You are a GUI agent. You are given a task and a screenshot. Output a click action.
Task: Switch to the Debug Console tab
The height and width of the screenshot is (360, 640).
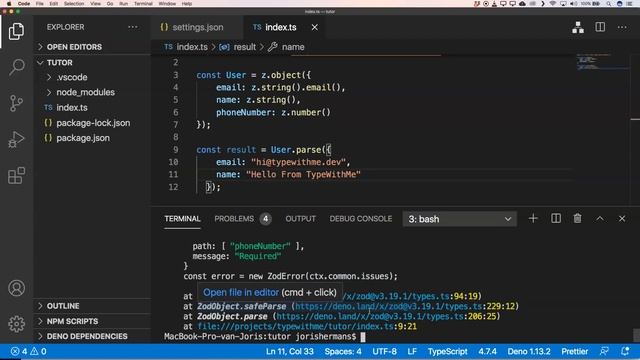tap(361, 219)
